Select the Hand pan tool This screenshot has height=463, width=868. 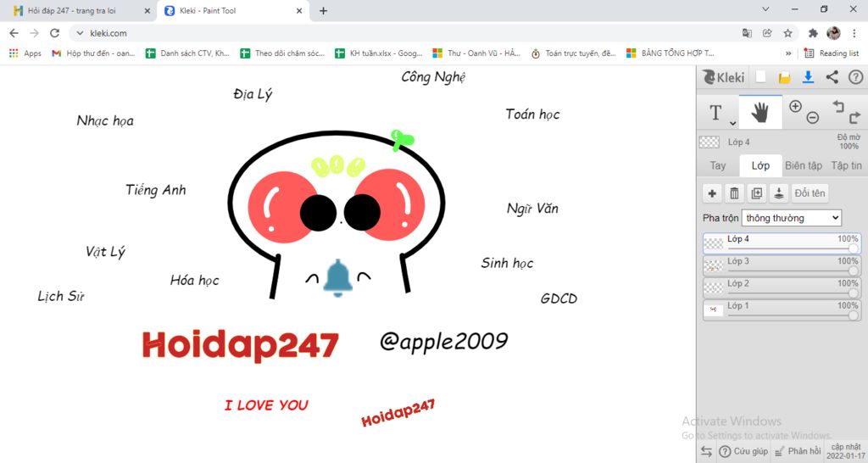click(760, 113)
